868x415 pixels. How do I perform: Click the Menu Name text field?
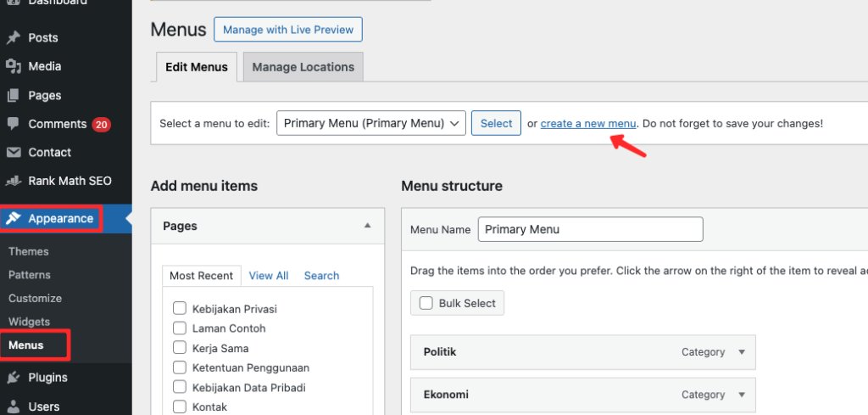pos(590,229)
